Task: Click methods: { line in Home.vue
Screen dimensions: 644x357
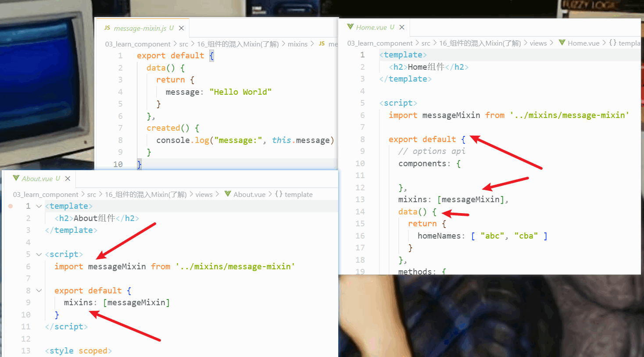Action: tap(422, 271)
